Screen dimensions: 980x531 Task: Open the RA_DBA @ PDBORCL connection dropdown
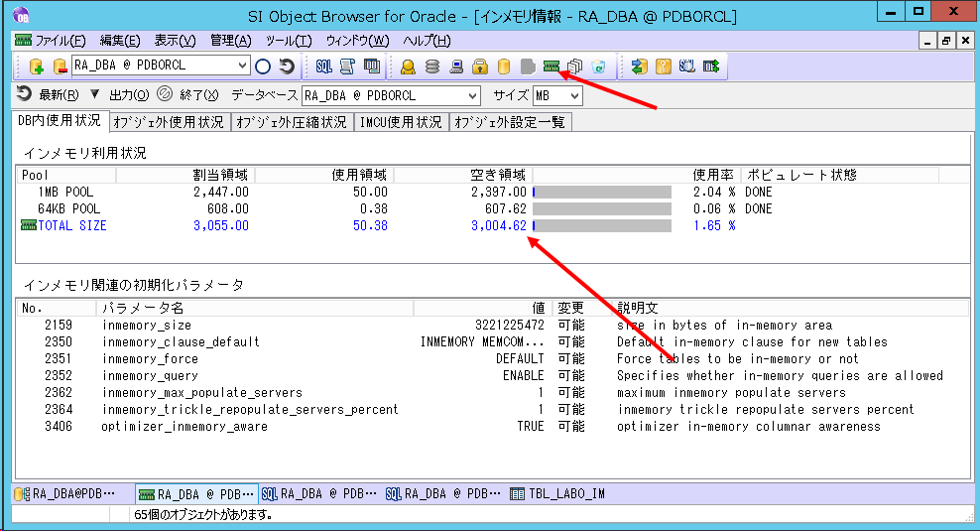pos(243,66)
